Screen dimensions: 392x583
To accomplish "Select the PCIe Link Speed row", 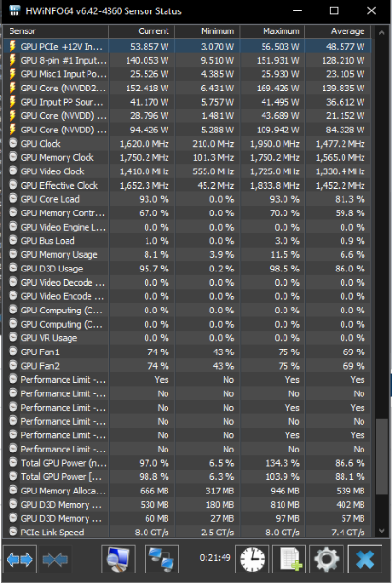I will [186, 533].
